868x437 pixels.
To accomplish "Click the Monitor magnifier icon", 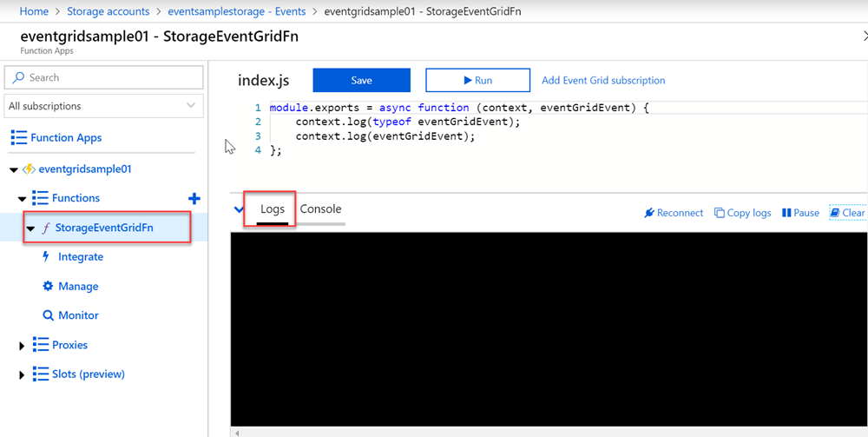I will (x=48, y=315).
